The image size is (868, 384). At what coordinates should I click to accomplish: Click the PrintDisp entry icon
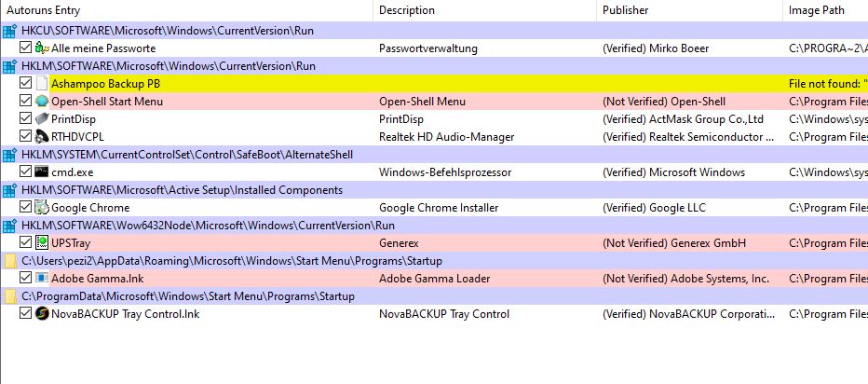click(x=42, y=119)
